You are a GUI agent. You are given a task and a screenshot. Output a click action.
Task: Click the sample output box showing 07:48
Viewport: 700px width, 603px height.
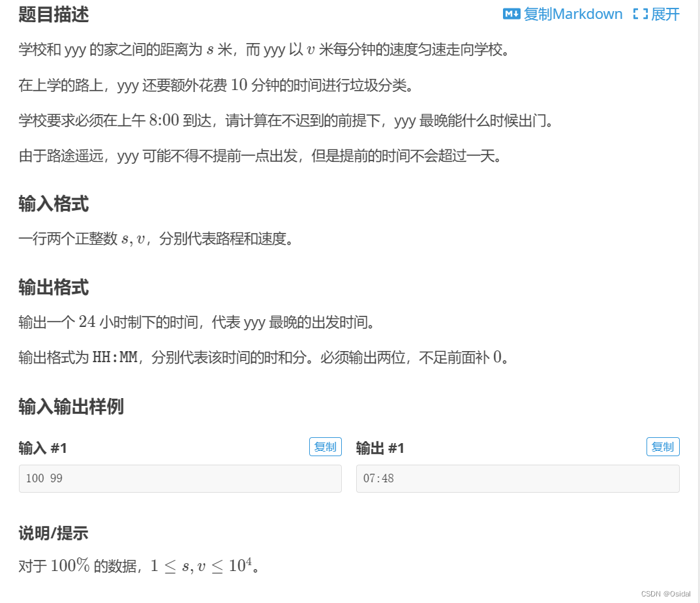tap(517, 478)
